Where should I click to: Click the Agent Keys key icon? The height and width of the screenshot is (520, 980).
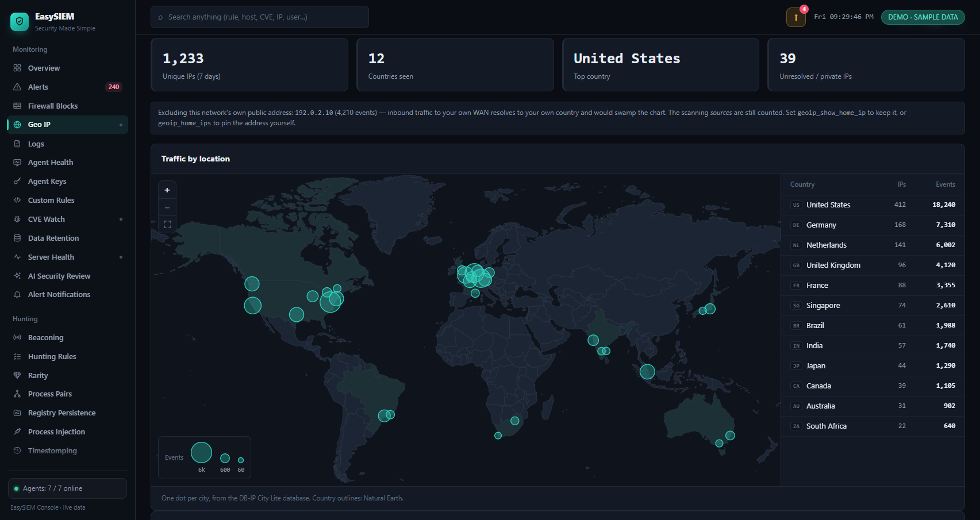(x=17, y=182)
